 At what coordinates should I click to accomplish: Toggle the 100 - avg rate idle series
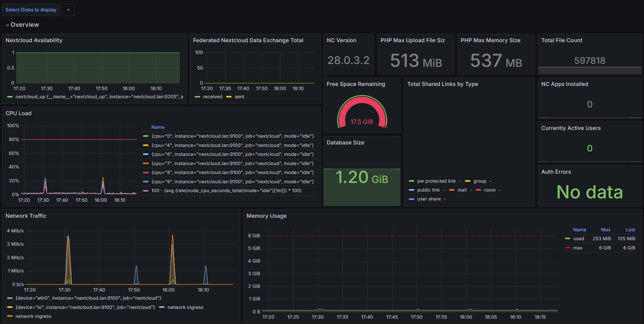click(226, 191)
